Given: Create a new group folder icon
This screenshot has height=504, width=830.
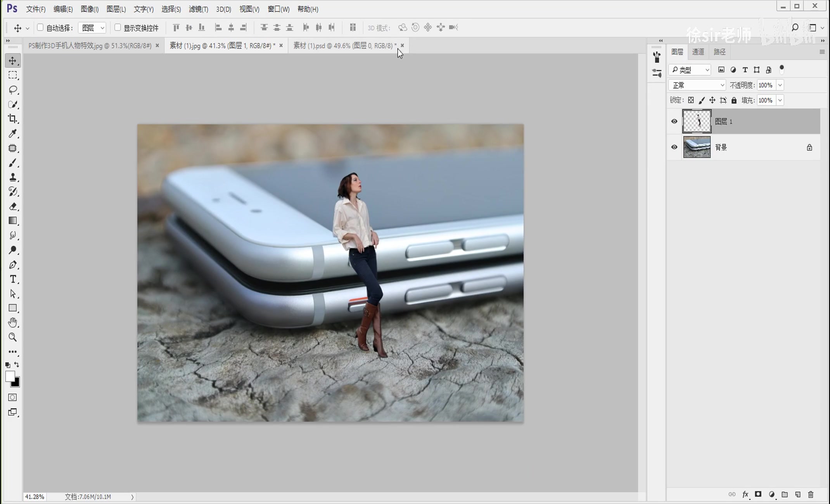Looking at the screenshot, I should click(x=785, y=494).
